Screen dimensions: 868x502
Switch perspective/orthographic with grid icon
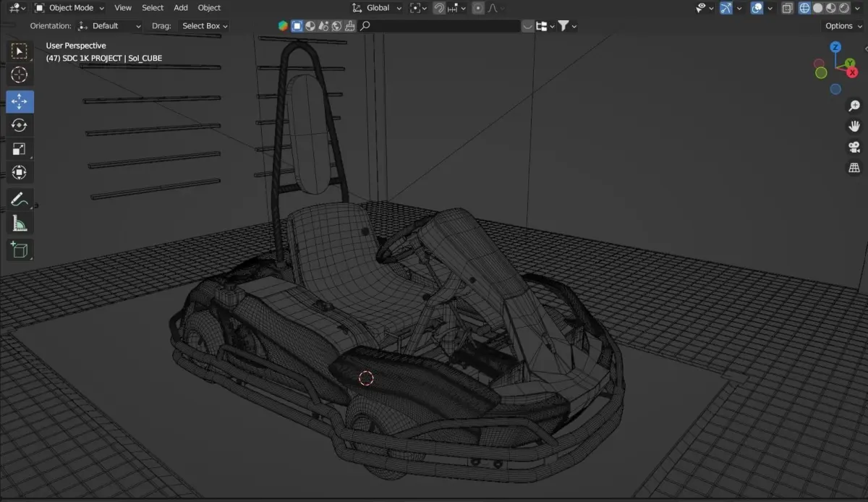click(854, 168)
